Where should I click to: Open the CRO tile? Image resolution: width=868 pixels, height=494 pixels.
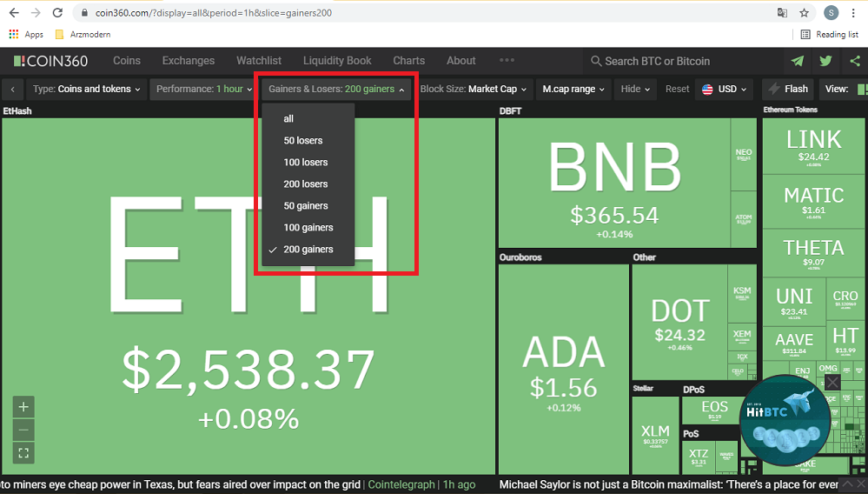(845, 299)
